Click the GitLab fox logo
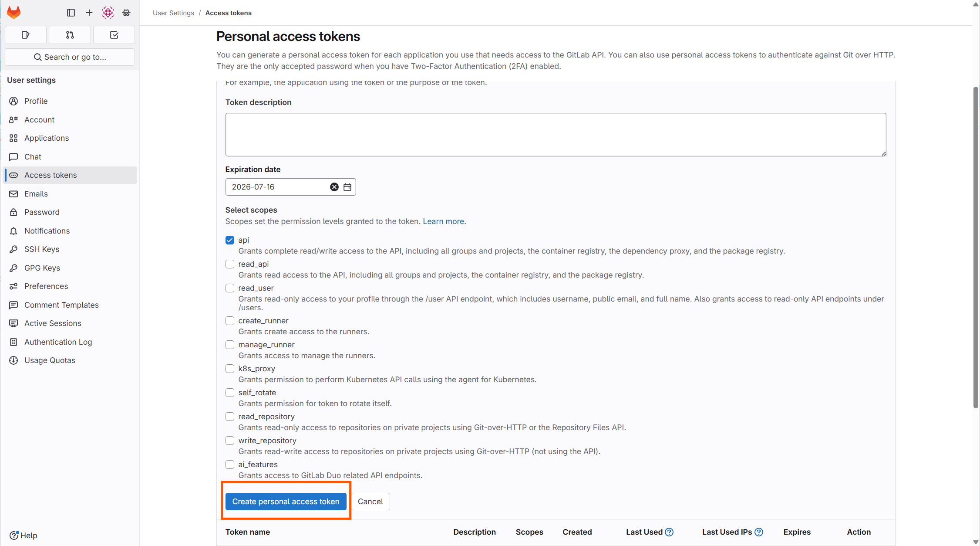 pos(14,13)
